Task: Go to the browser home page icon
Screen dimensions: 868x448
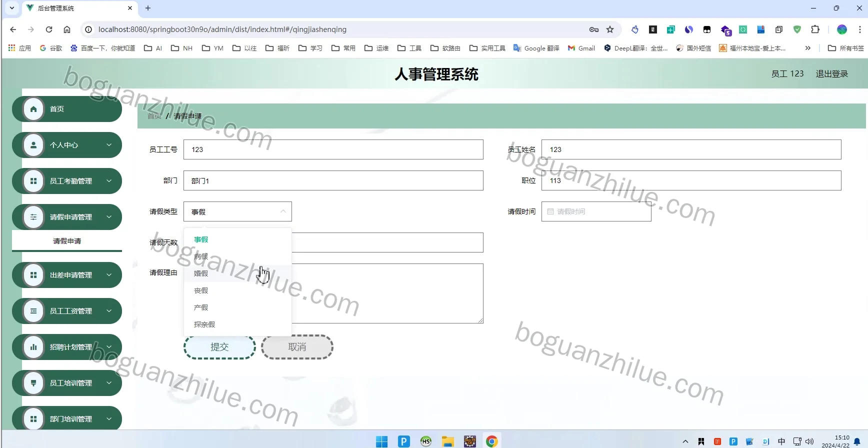Action: coord(67,29)
